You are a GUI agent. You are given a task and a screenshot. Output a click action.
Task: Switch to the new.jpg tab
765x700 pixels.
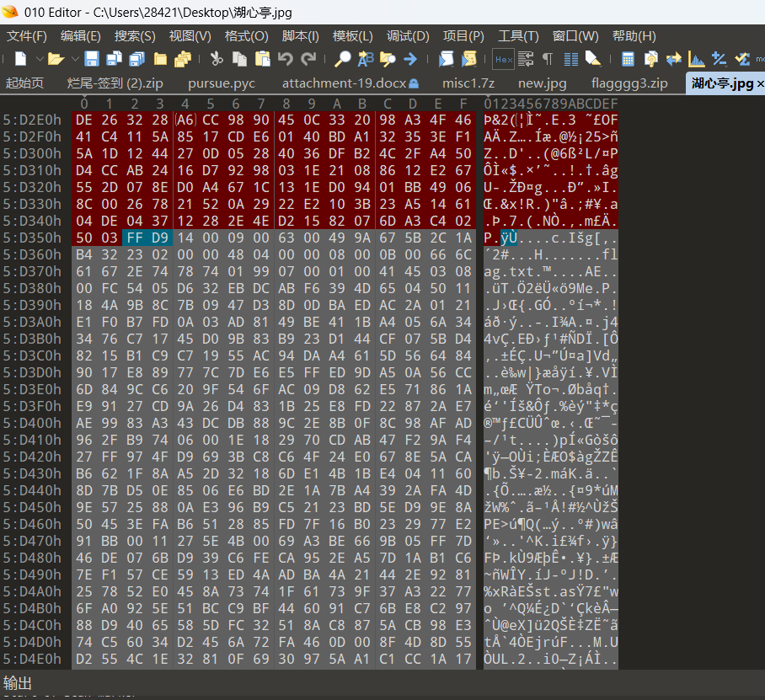pos(542,83)
